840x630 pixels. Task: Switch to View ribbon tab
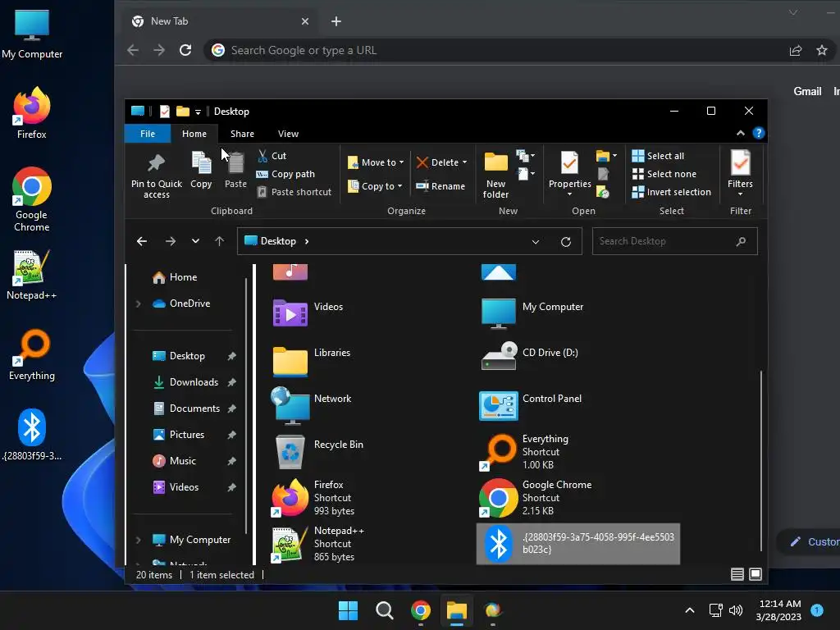[288, 134]
